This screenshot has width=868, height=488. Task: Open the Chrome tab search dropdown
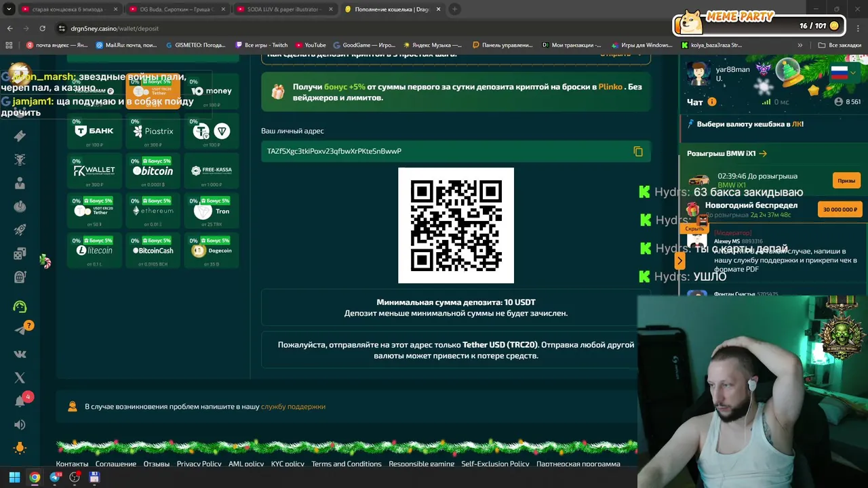9,9
